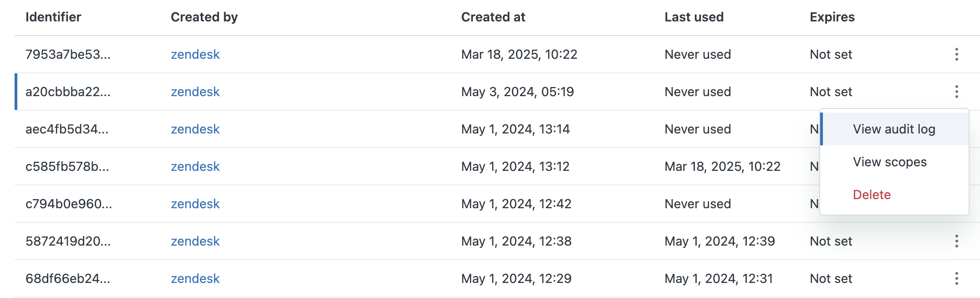Click kebab icon on a20cbbba22 row
The image size is (980, 298).
(x=956, y=92)
